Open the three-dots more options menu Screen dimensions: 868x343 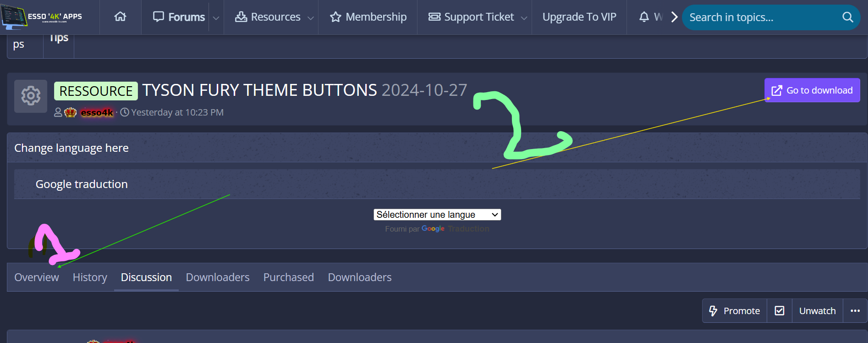855,311
